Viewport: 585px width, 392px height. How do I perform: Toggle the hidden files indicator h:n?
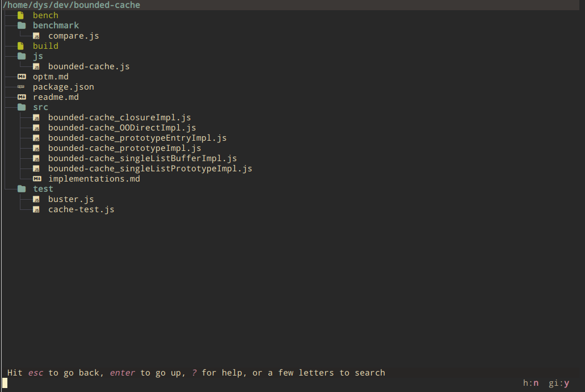click(530, 382)
